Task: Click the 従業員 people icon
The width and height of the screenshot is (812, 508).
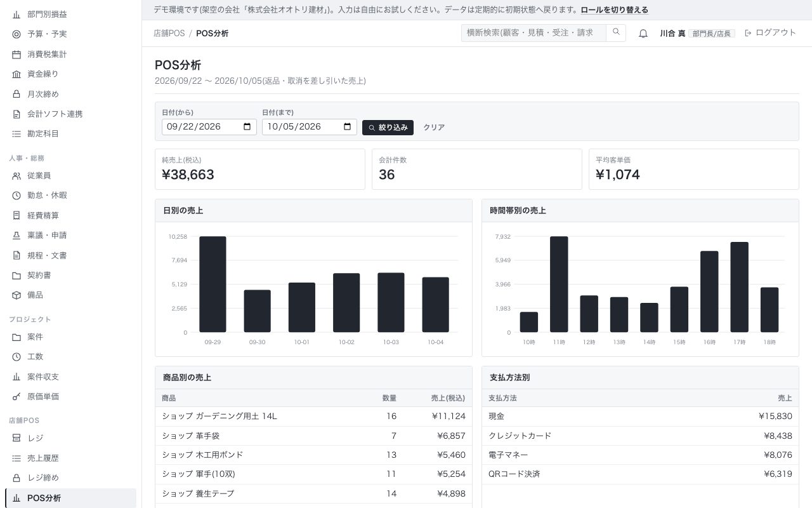Action: 16,176
